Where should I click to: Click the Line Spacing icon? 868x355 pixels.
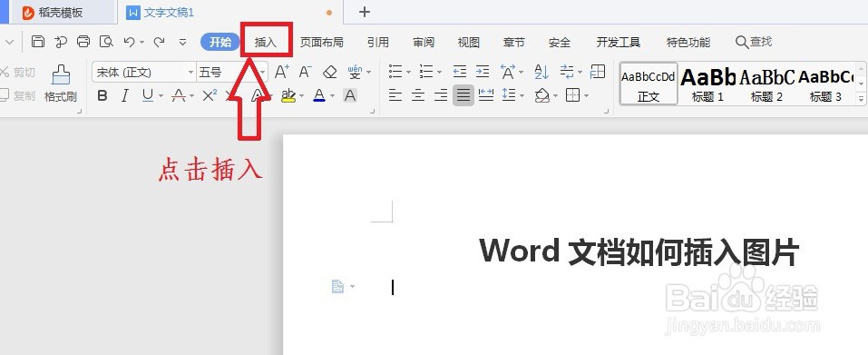(509, 96)
